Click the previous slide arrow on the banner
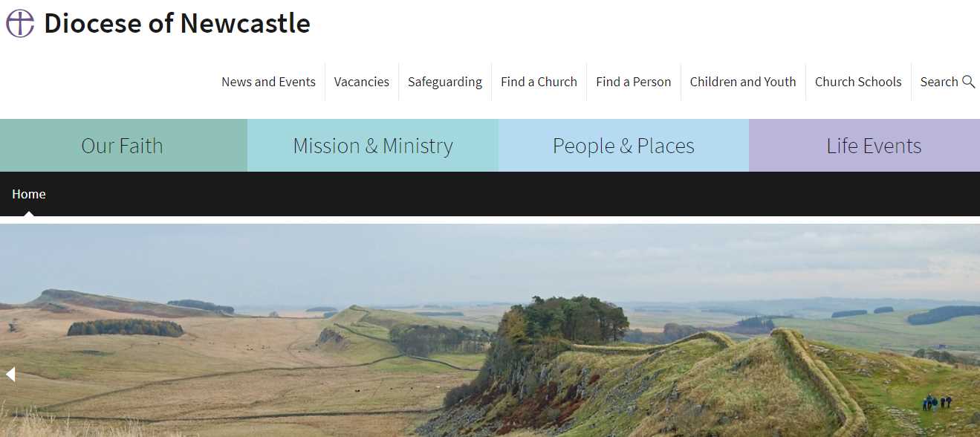 click(10, 374)
